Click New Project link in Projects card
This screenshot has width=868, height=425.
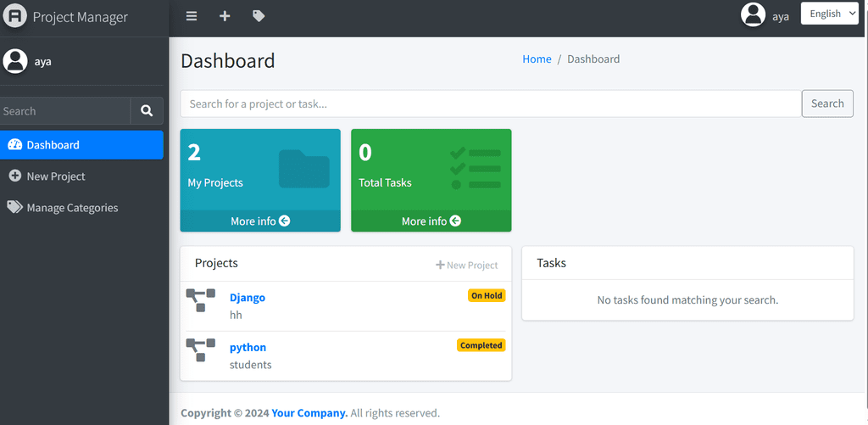(x=467, y=266)
